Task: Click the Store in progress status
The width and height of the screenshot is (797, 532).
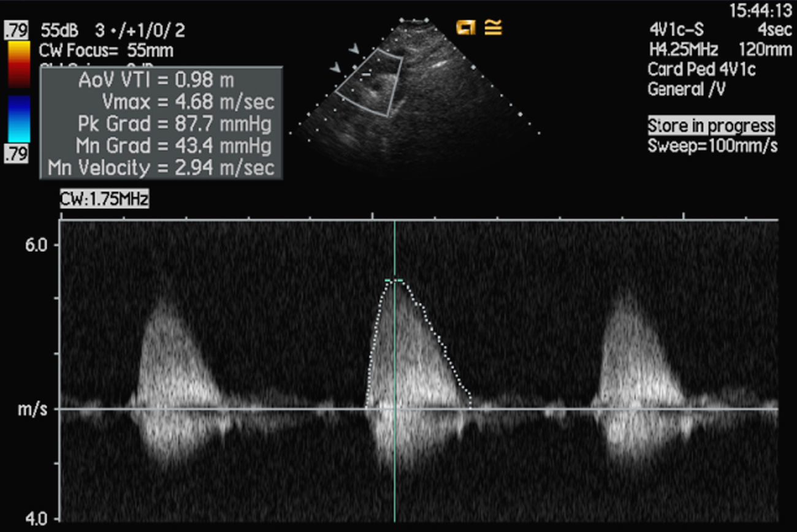Action: click(711, 126)
